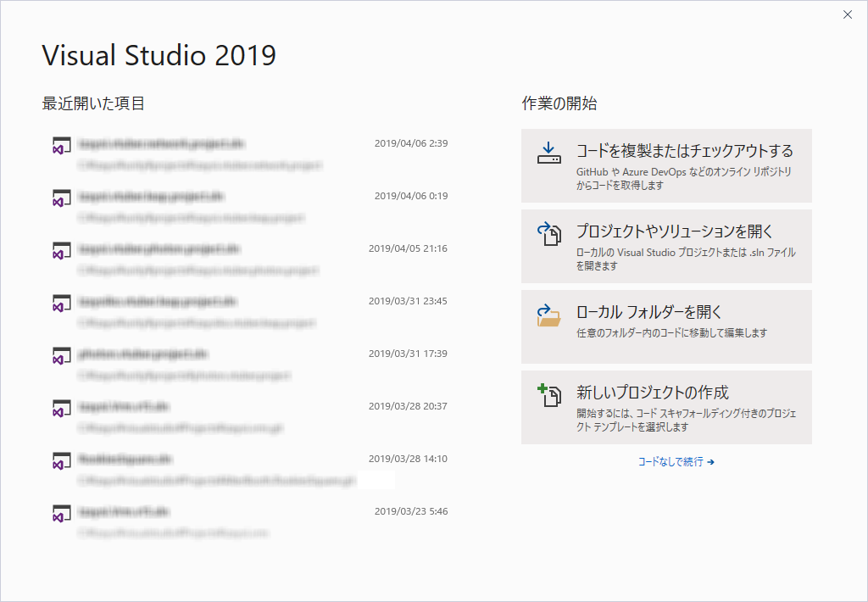Click the create new project icon
868x602 pixels.
click(x=549, y=395)
